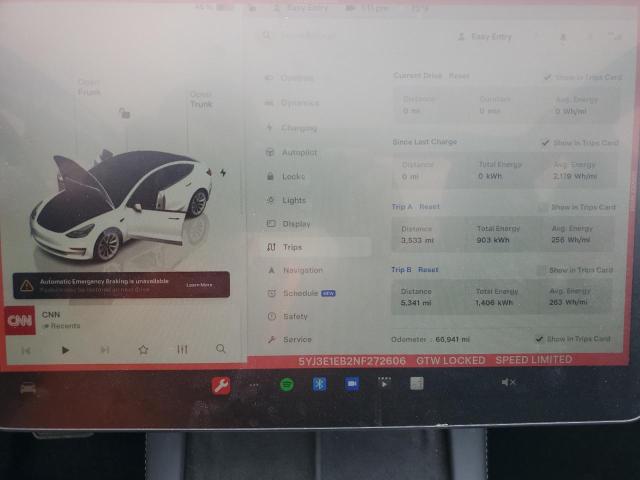Tap the VIN 5YJ3E1EB2NF272606 text

point(352,361)
